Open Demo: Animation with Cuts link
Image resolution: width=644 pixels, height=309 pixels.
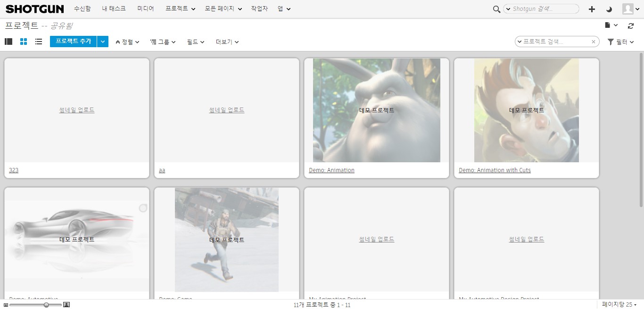point(495,170)
